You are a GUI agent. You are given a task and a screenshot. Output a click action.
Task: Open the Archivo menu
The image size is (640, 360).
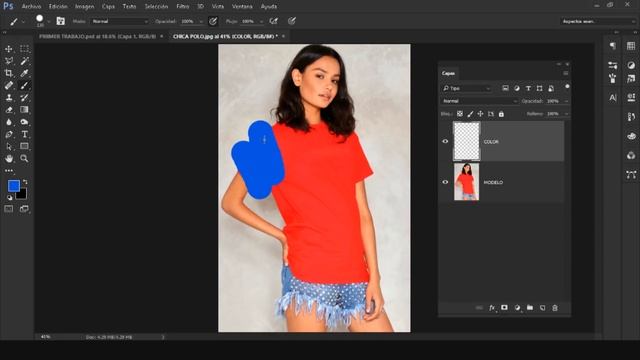[x=31, y=7]
